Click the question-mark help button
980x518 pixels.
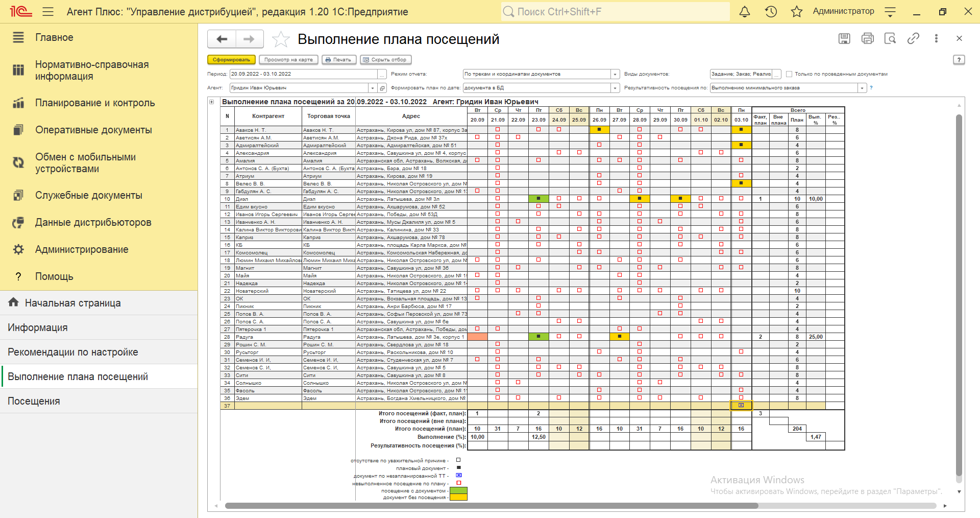click(959, 60)
